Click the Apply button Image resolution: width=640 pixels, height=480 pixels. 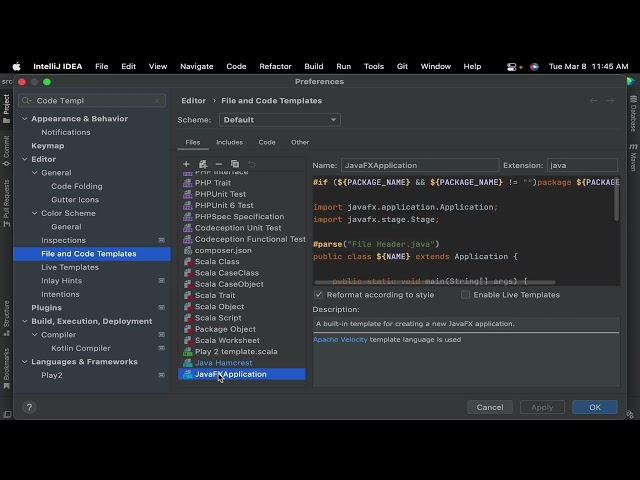(542, 407)
